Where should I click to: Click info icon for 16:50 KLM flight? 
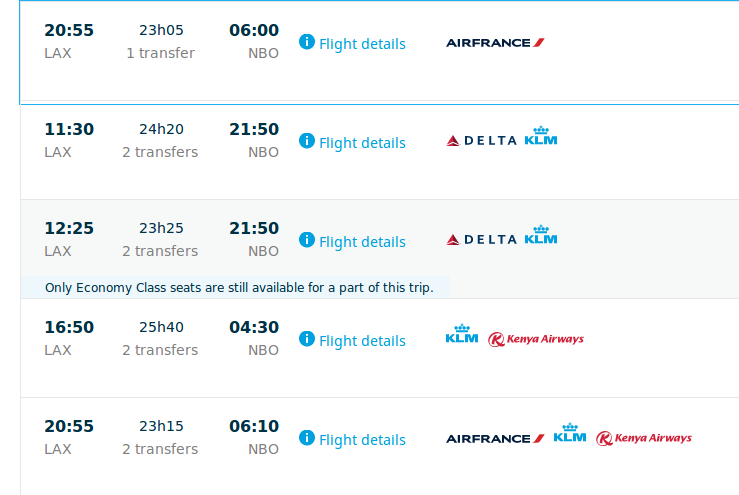pos(307,339)
